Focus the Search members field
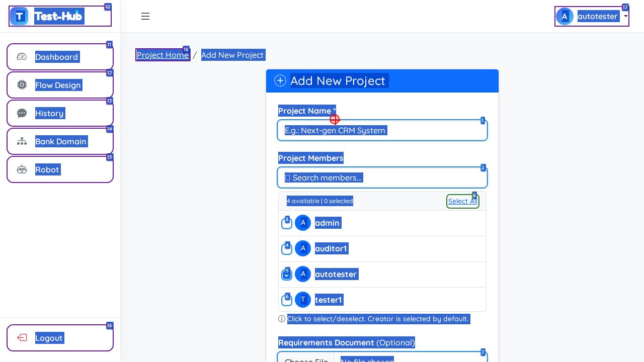The image size is (644, 362). coord(382,177)
